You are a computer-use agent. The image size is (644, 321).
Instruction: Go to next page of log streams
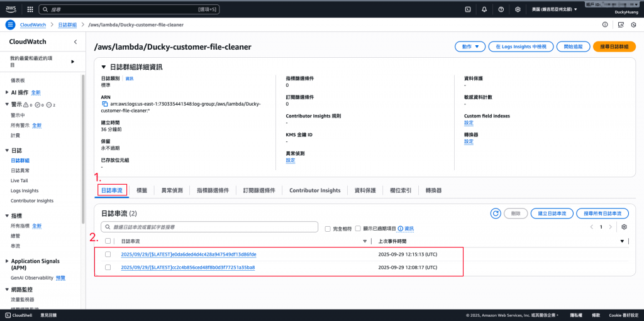pyautogui.click(x=610, y=227)
